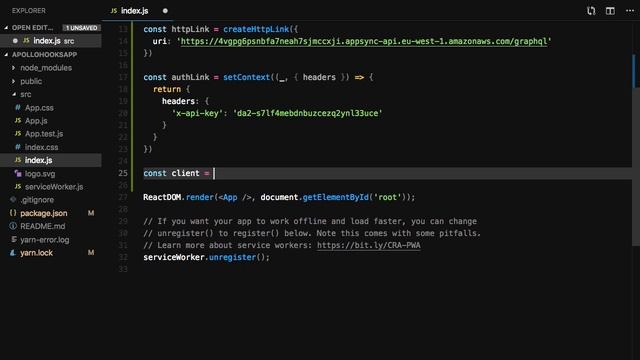The height and width of the screenshot is (360, 640).
Task: Open App.css in the explorer
Action: tap(39, 108)
